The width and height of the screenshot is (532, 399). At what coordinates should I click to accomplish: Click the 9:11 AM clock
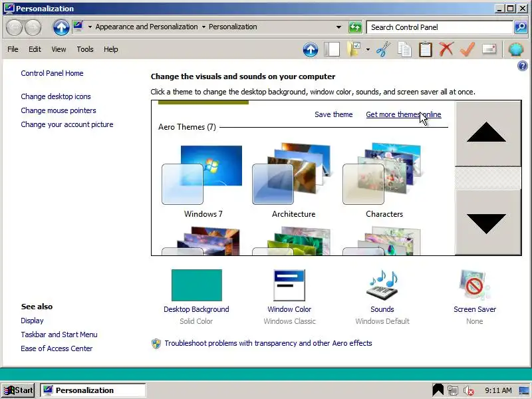tap(498, 390)
